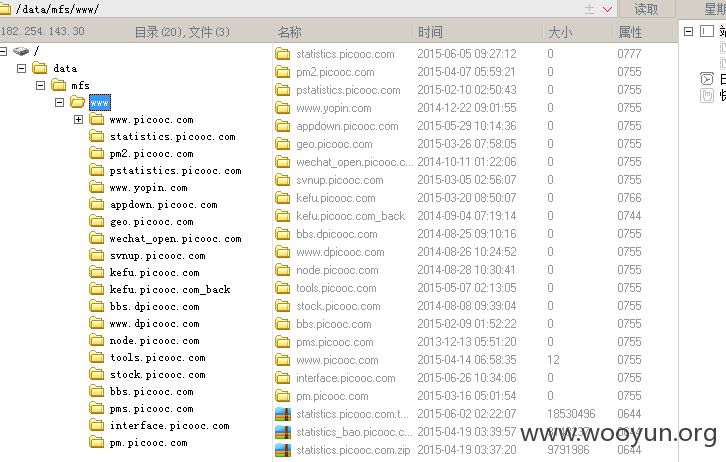Click folder icon of www.yopin.com list row

(282, 108)
